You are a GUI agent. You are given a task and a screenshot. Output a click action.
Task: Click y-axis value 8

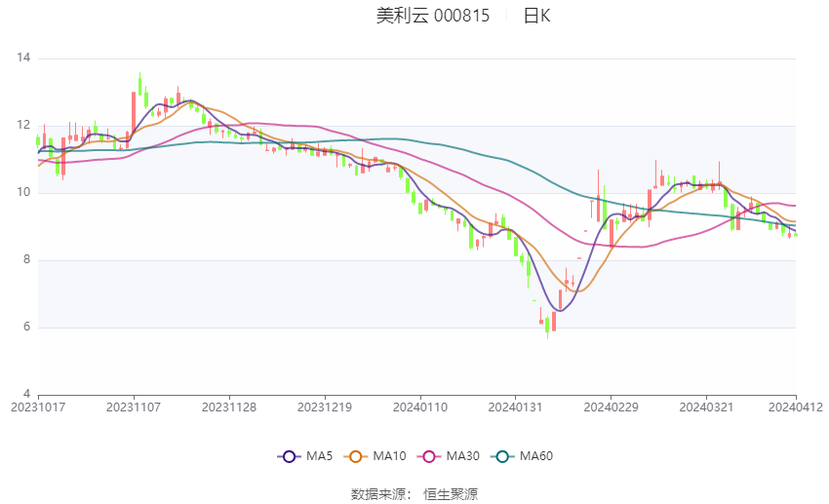click(26, 260)
